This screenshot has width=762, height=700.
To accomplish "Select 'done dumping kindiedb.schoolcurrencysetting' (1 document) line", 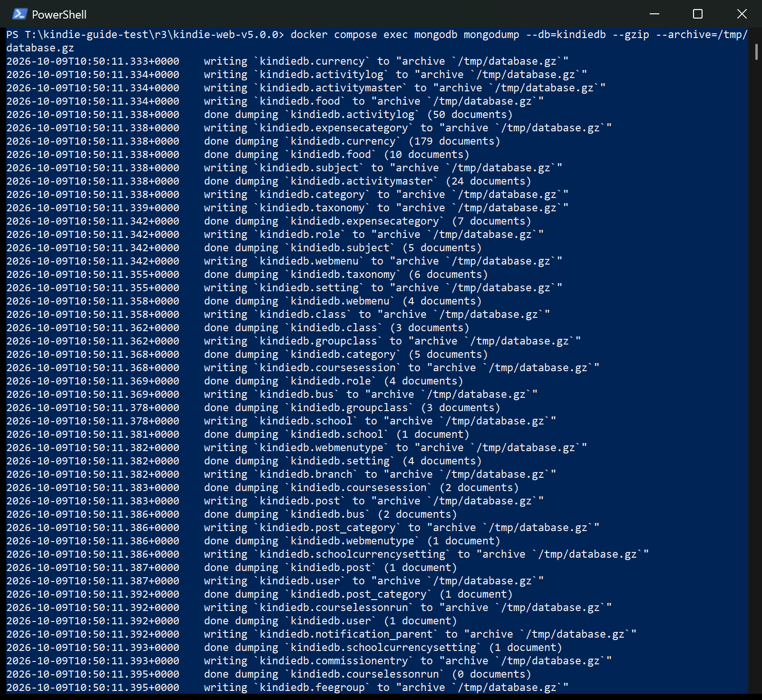I will [x=284, y=648].
